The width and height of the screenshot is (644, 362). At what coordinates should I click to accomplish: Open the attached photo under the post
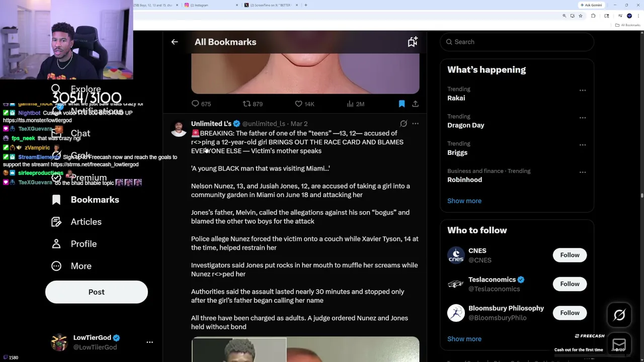(305, 349)
